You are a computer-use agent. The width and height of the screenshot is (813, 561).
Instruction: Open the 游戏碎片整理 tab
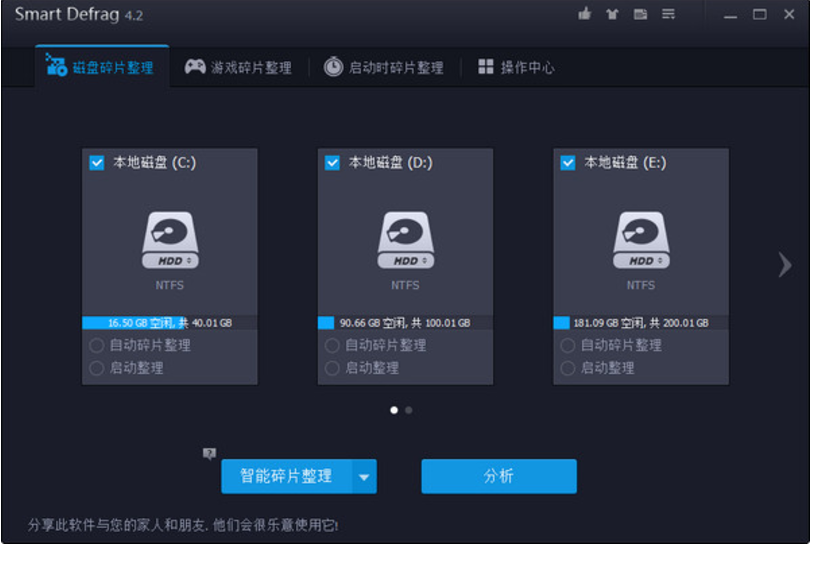pos(239,67)
